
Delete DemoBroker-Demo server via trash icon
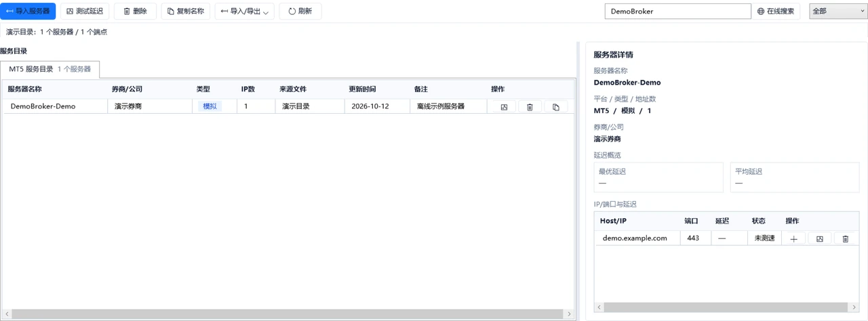pyautogui.click(x=530, y=107)
